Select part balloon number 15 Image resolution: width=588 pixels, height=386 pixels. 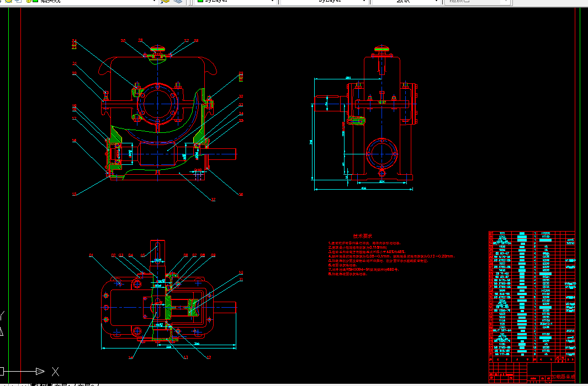coord(74,194)
